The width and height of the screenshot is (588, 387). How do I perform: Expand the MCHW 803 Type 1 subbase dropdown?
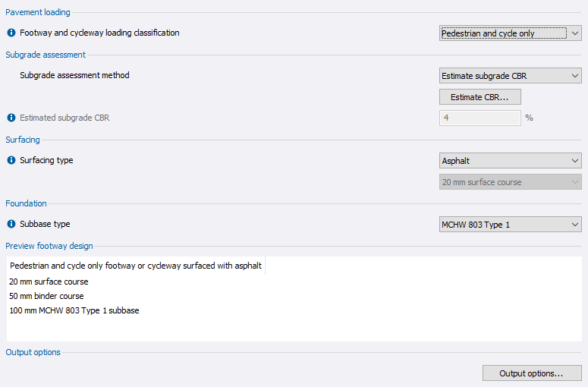click(511, 225)
